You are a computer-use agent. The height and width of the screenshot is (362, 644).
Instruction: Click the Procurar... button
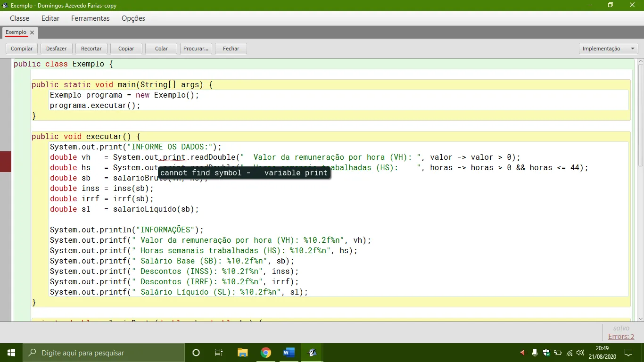tap(196, 49)
